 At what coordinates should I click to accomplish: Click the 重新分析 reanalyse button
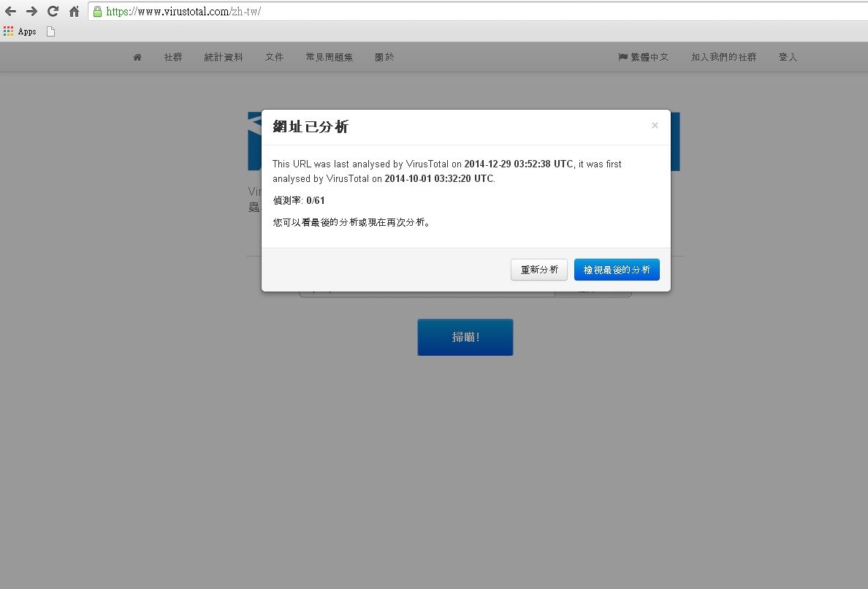click(539, 270)
